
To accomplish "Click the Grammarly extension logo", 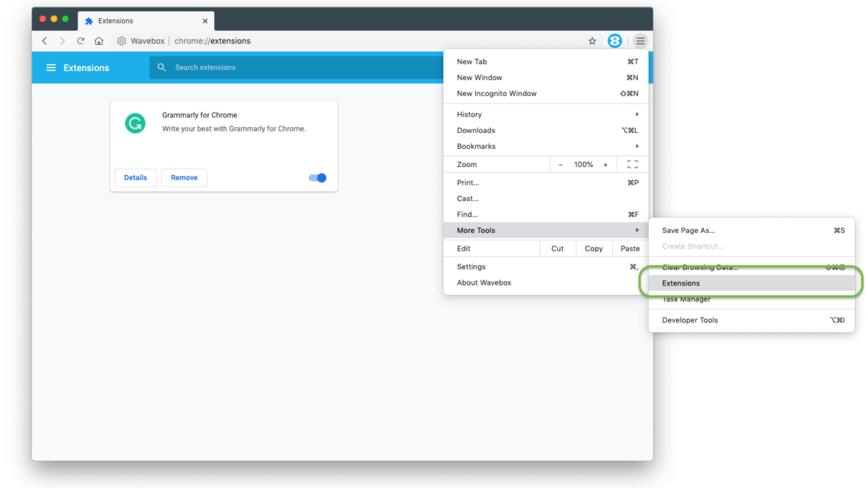I will (x=135, y=124).
